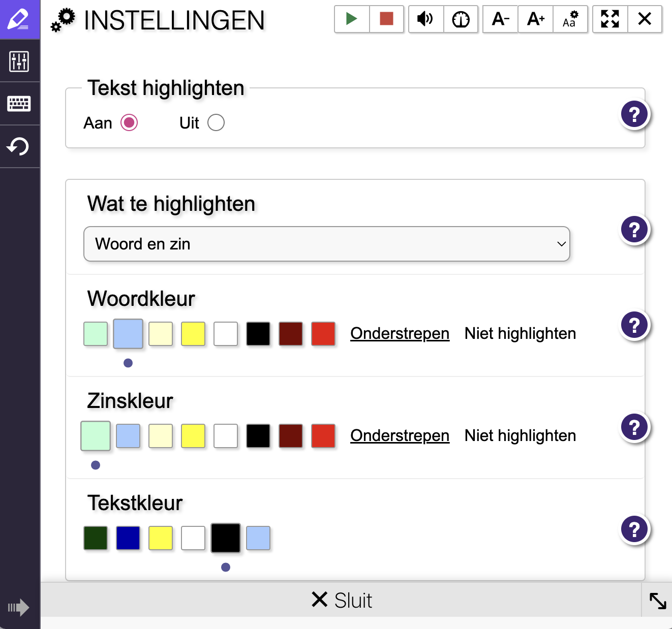Click the resize arrow in bottom corner

657,601
